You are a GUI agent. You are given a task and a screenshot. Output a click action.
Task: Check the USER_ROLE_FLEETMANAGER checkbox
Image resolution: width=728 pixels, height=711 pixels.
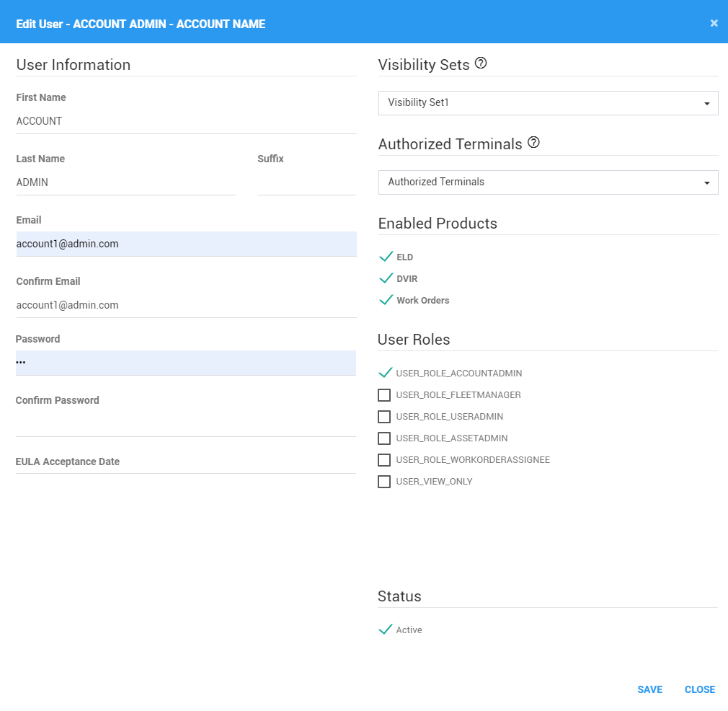point(384,395)
